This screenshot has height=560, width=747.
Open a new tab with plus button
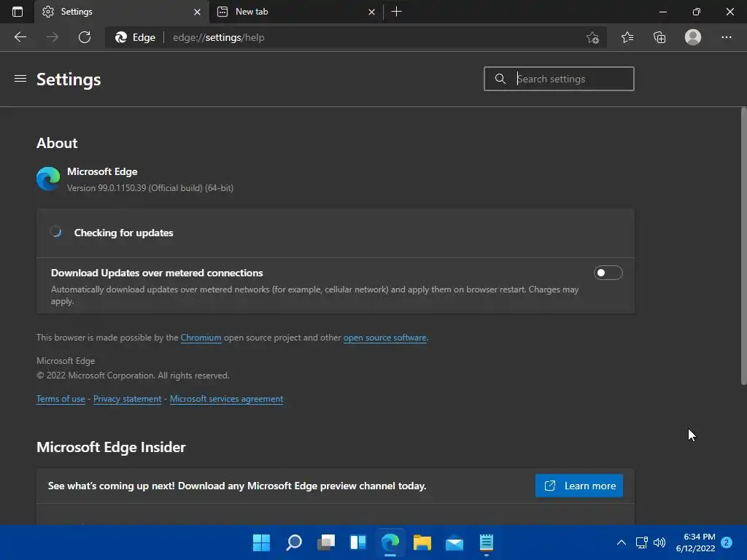pos(396,12)
